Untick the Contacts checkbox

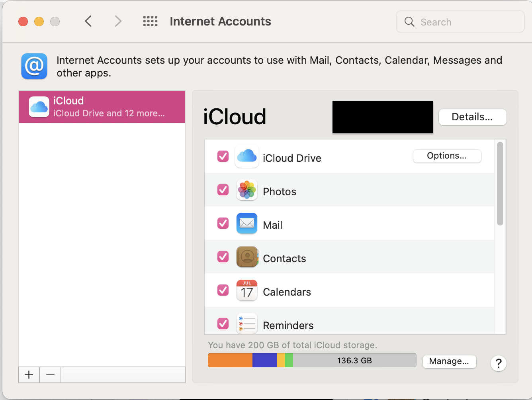coord(223,257)
